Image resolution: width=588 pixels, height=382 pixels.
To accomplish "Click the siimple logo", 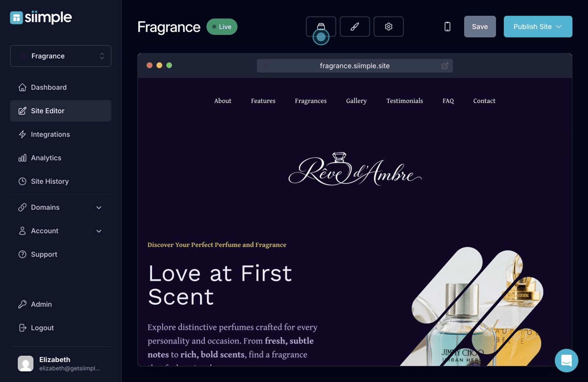I will pos(41,18).
